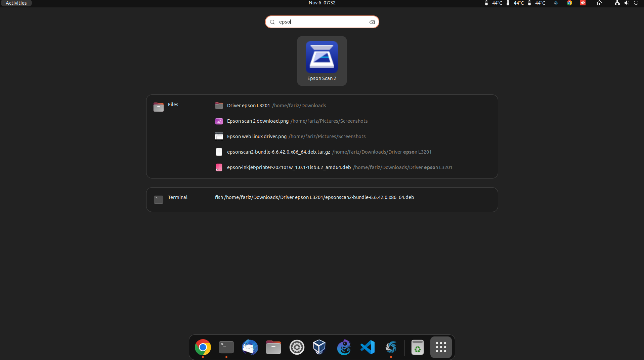The image size is (644, 360).
Task: Open VirtualBox from the dock
Action: 319,347
